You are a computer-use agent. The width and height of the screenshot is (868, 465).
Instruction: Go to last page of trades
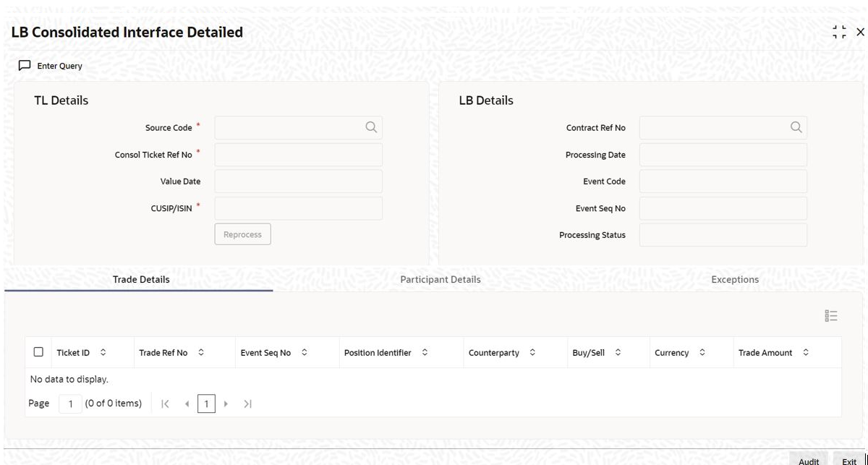(x=248, y=404)
